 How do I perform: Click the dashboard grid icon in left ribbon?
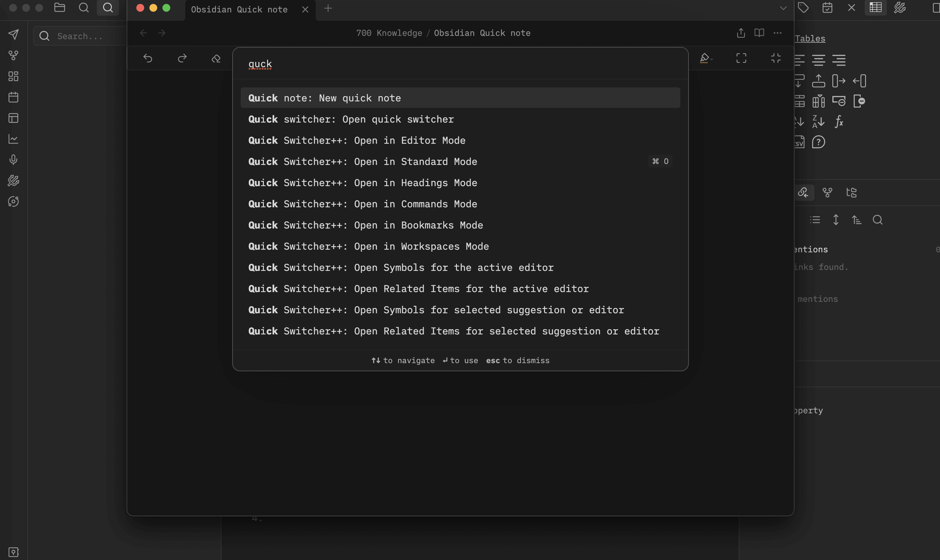coord(14,76)
